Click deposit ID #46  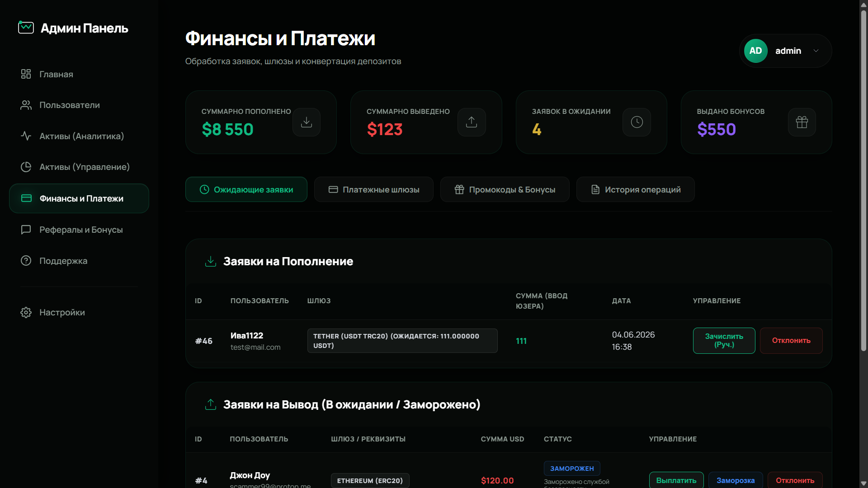pyautogui.click(x=204, y=341)
